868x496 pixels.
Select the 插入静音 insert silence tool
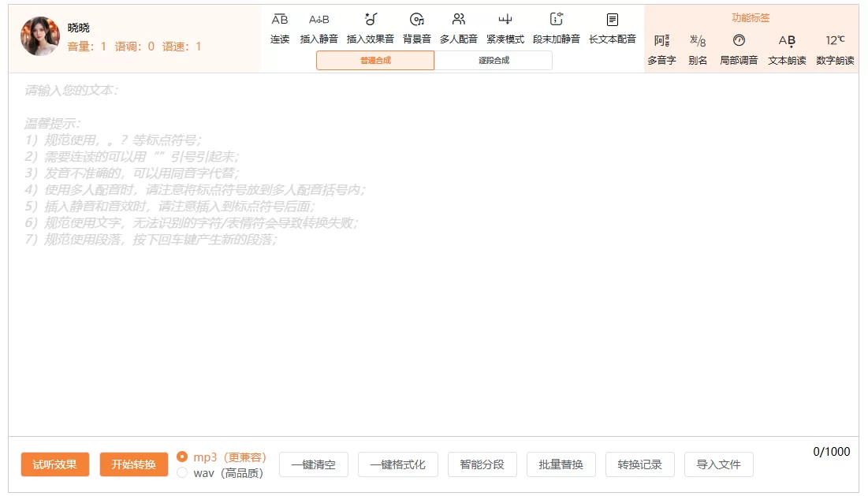[319, 20]
